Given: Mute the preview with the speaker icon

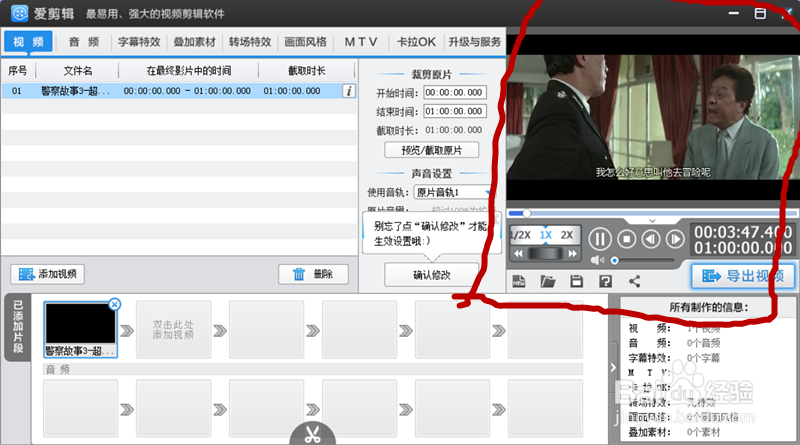Looking at the screenshot, I should click(x=596, y=260).
